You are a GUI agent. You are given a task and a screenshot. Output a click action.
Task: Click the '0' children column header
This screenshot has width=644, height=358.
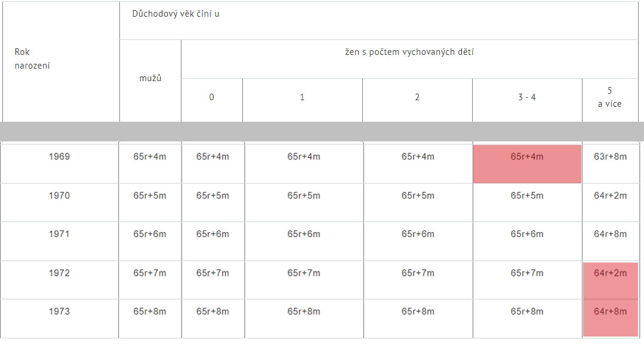click(211, 100)
